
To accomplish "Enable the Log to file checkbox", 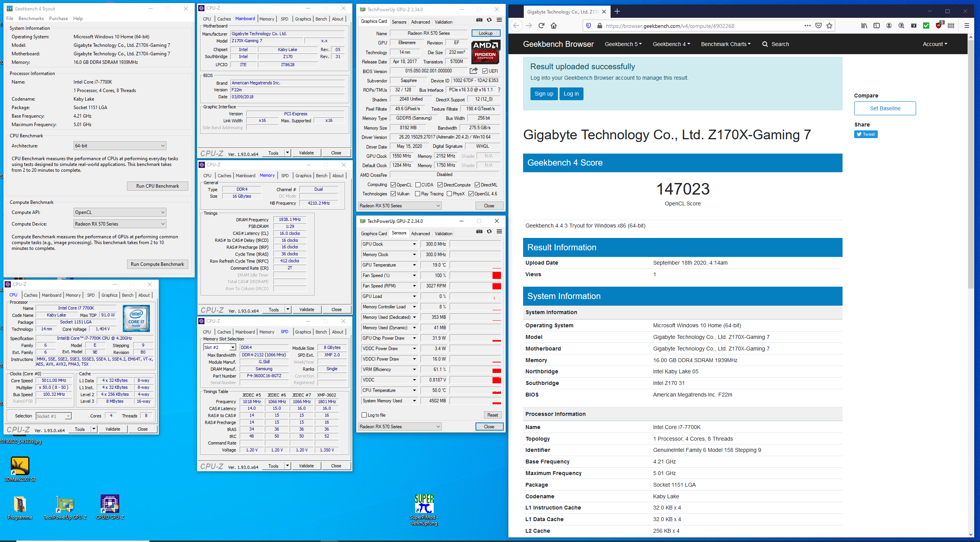I will [364, 415].
